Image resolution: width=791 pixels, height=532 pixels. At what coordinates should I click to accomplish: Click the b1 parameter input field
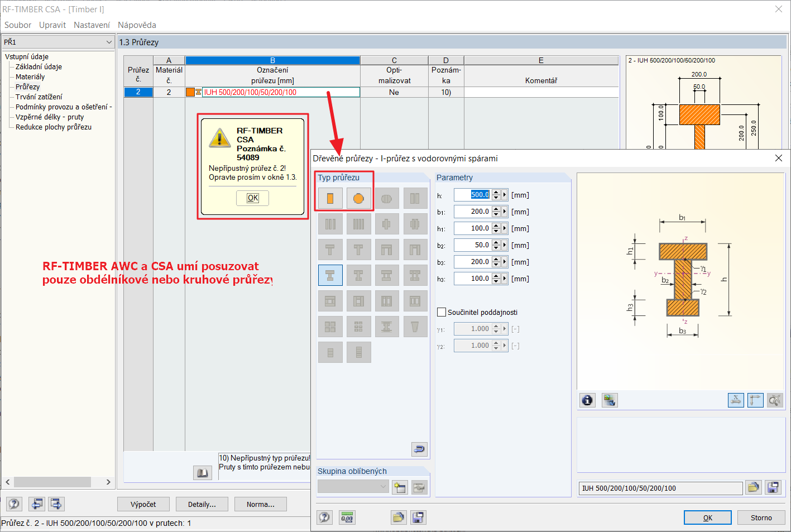pyautogui.click(x=472, y=212)
